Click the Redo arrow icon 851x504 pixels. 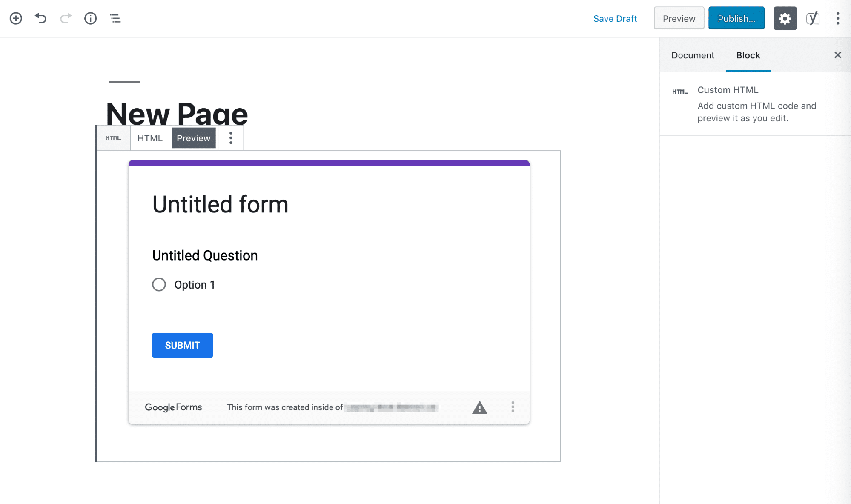(66, 18)
